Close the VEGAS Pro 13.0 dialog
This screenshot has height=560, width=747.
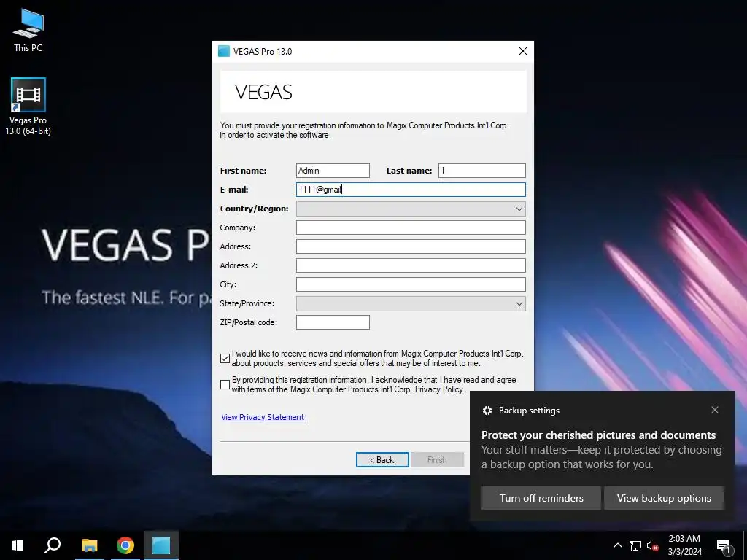coord(522,52)
